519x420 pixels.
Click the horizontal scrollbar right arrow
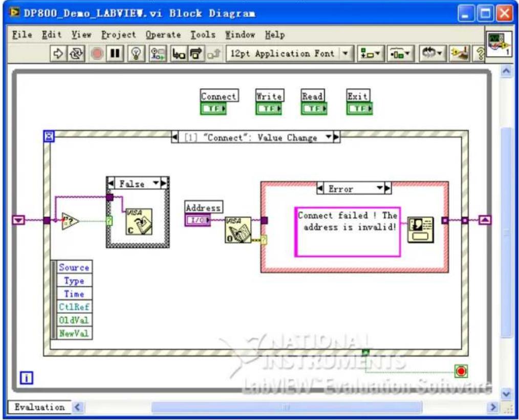click(x=493, y=407)
